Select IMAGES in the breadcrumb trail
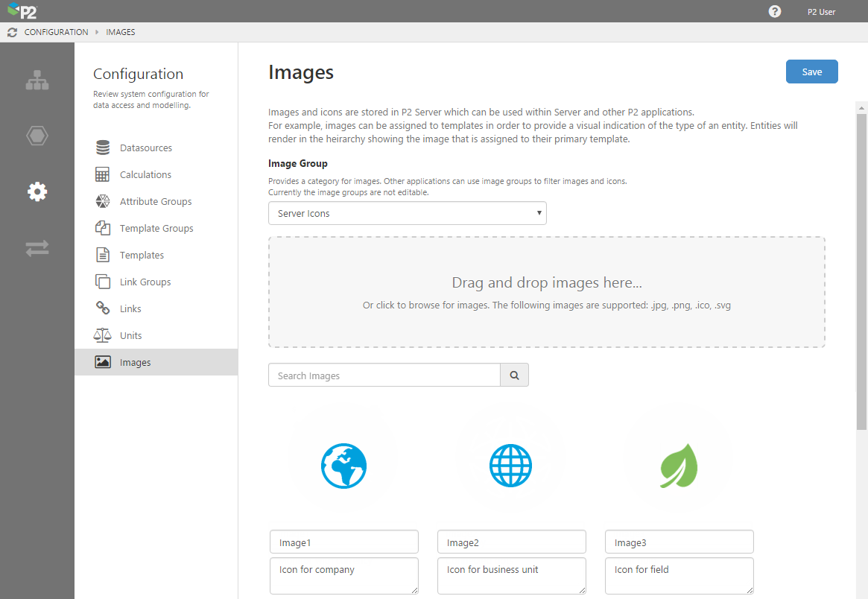 tap(120, 32)
